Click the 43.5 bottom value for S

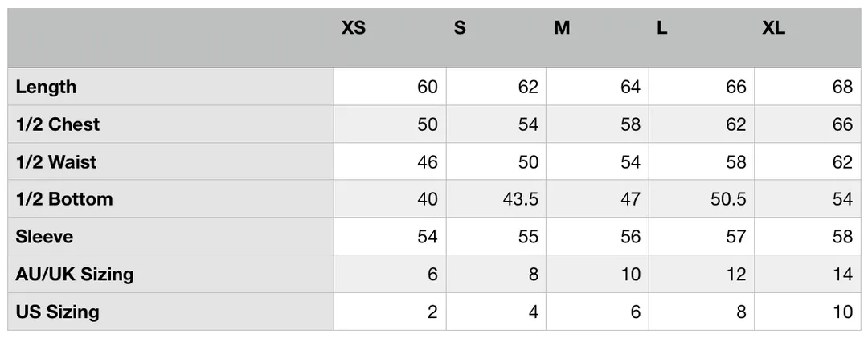pos(520,199)
